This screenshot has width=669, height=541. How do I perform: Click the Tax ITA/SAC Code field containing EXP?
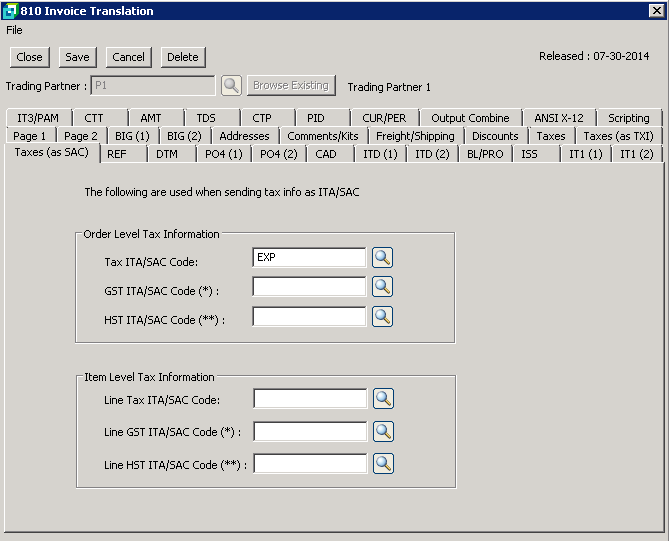click(309, 258)
